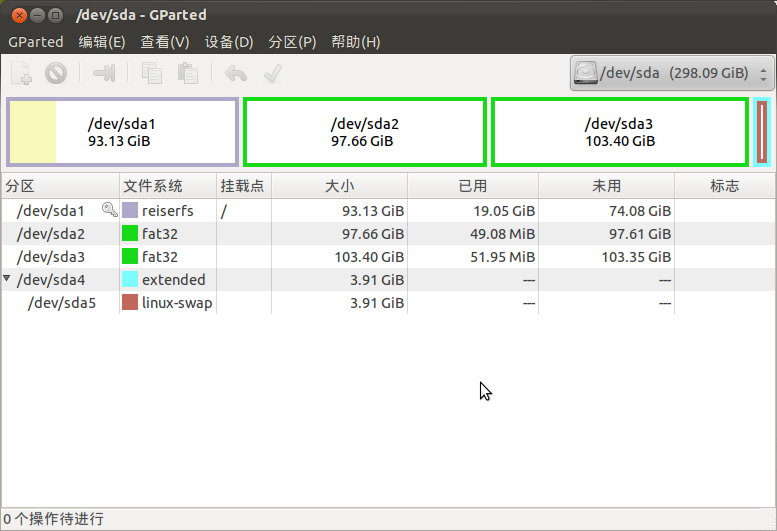This screenshot has width=777, height=531.
Task: Collapse the /dev/sda4 extended partition
Action: (7, 278)
